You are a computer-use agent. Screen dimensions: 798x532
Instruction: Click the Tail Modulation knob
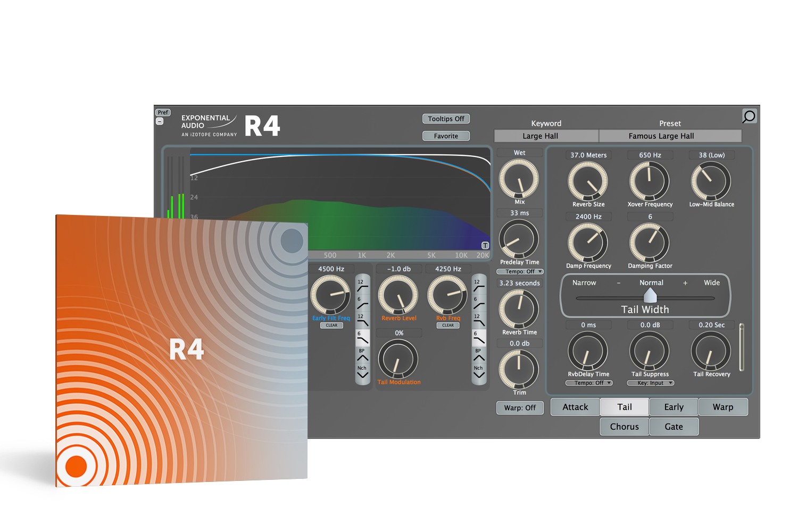tap(398, 359)
